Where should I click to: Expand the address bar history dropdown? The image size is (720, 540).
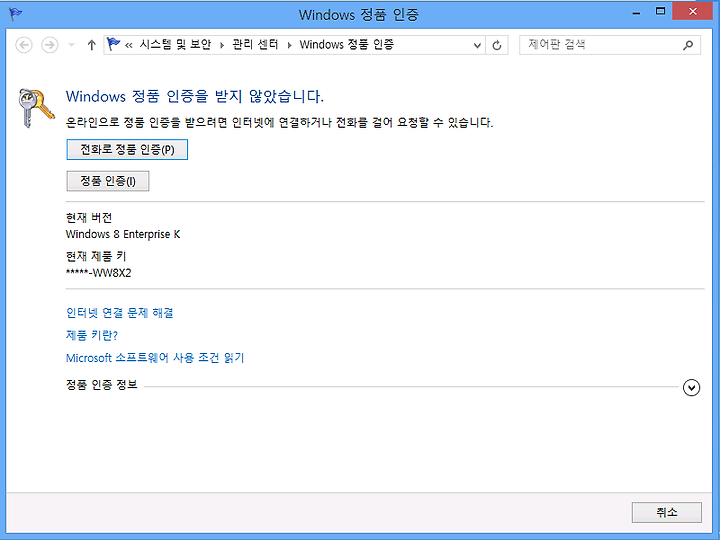click(477, 45)
